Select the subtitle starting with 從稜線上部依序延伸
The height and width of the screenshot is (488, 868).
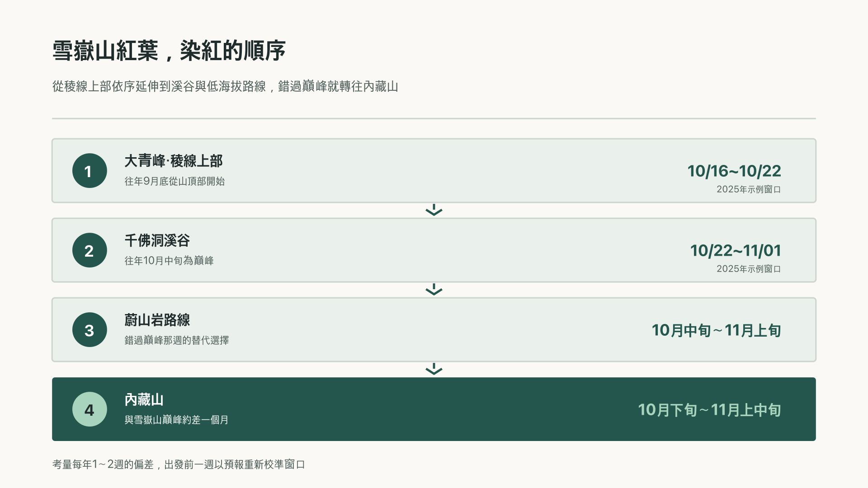(225, 86)
